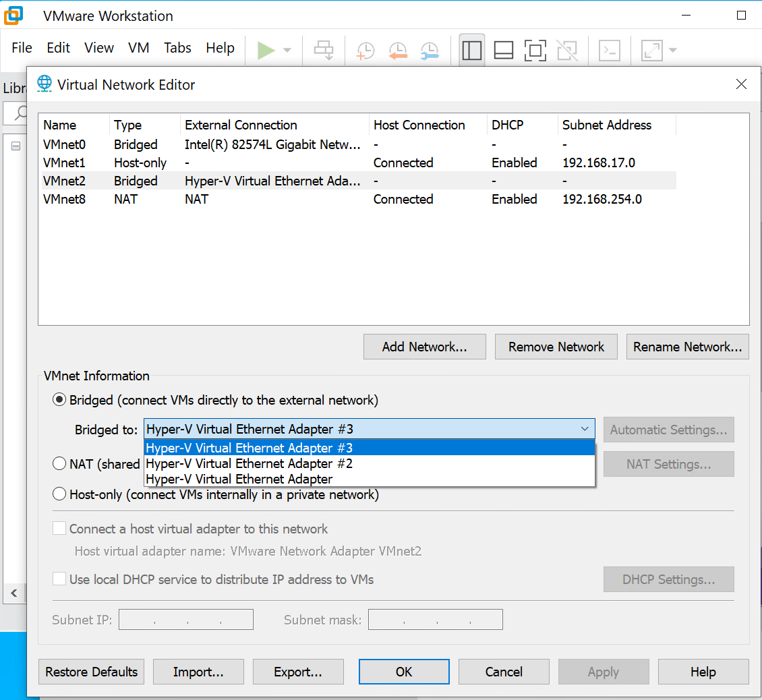Click the Take Snapshot clock icon
Image resolution: width=762 pixels, height=700 pixels.
(x=365, y=50)
